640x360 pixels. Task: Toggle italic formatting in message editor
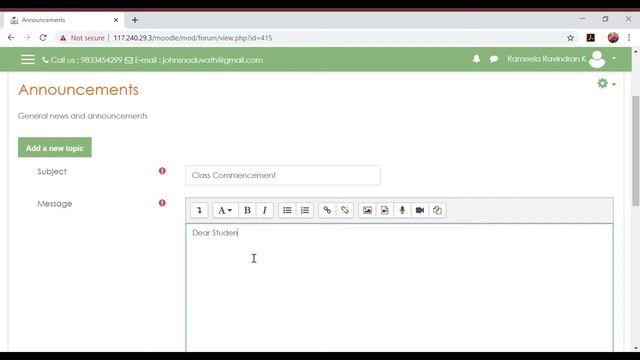pyautogui.click(x=264, y=210)
